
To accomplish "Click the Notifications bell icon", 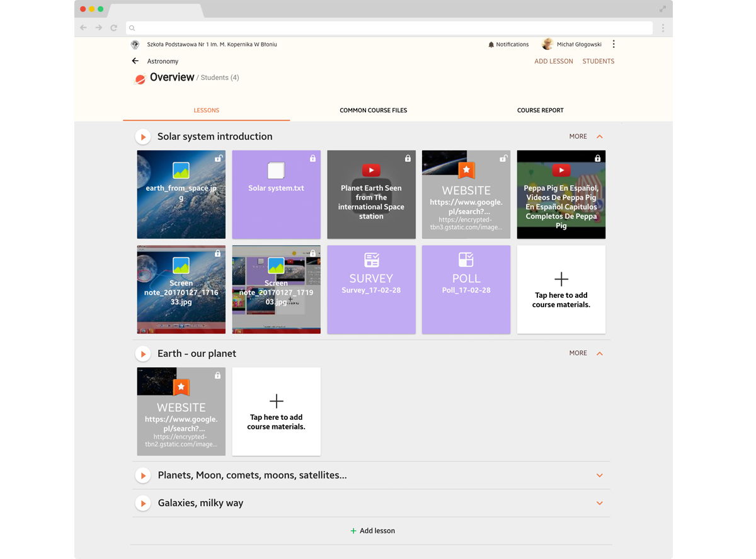I will (491, 45).
